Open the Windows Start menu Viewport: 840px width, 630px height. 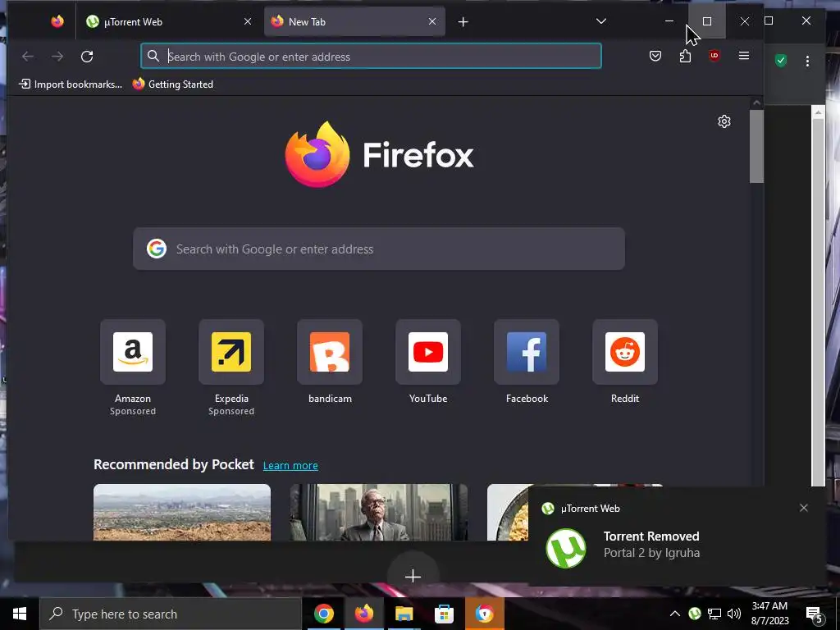[x=20, y=614]
